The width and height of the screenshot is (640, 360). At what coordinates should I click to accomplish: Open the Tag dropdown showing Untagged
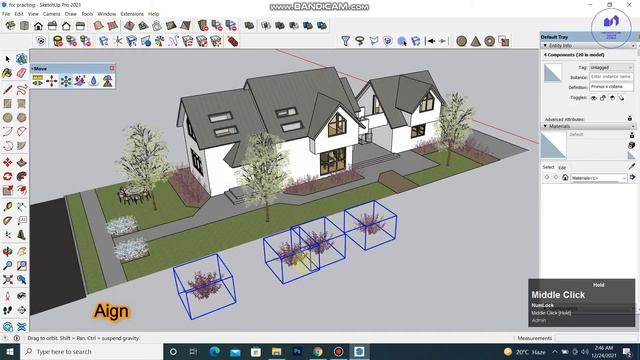click(x=611, y=67)
